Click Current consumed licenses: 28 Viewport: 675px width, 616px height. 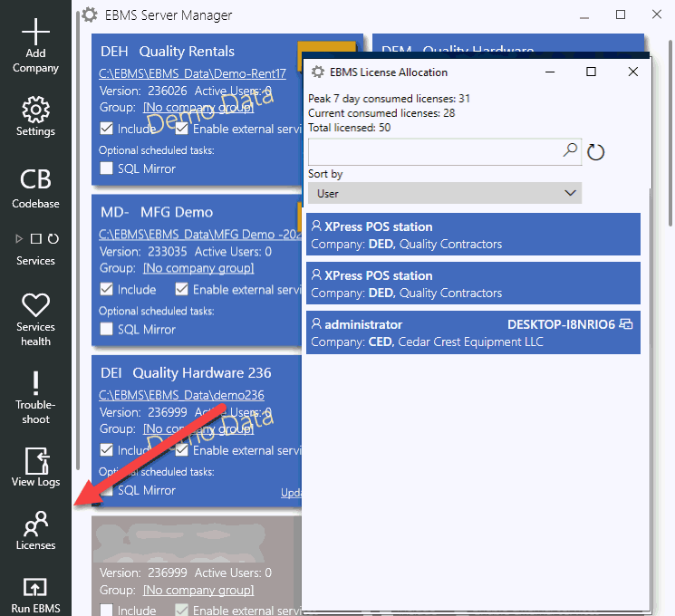381,113
